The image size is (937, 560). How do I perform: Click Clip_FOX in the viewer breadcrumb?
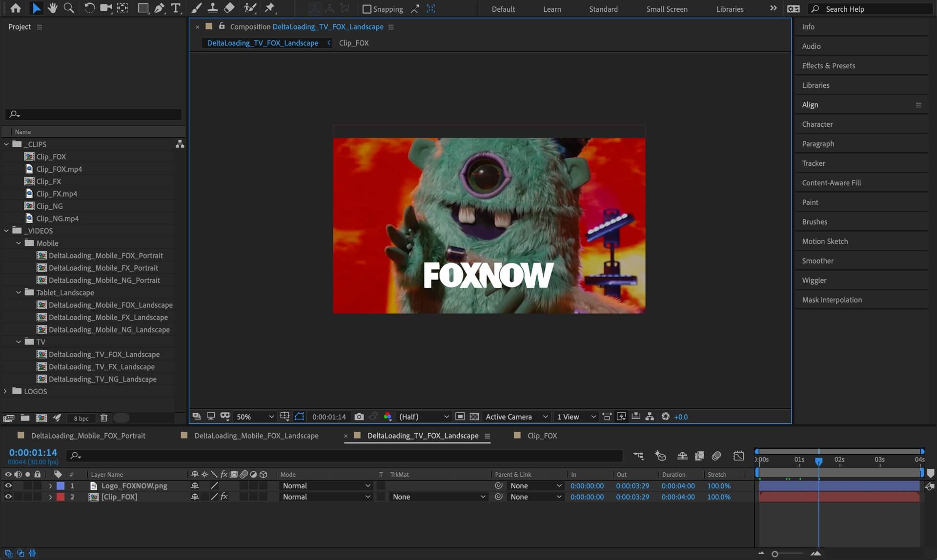(354, 43)
